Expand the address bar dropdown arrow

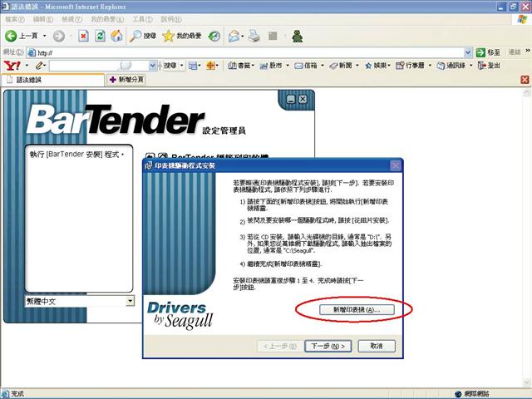point(468,52)
